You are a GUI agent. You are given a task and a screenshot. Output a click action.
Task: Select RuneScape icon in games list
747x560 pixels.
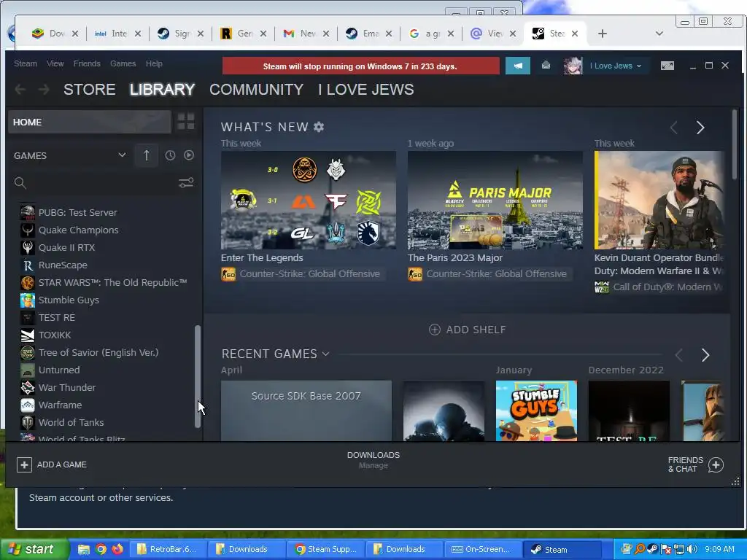28,265
